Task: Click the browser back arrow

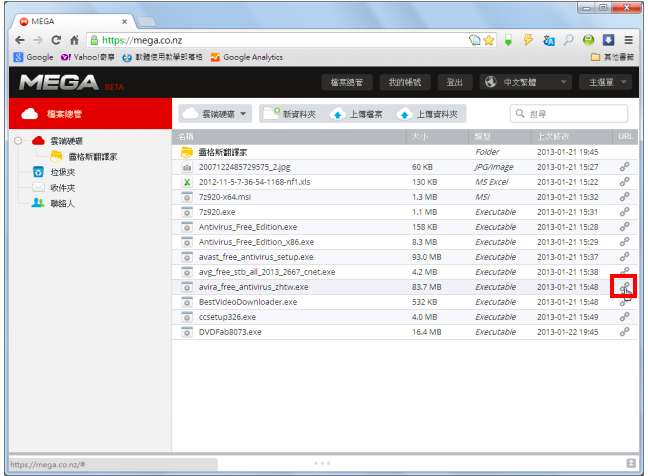Action: [19, 40]
